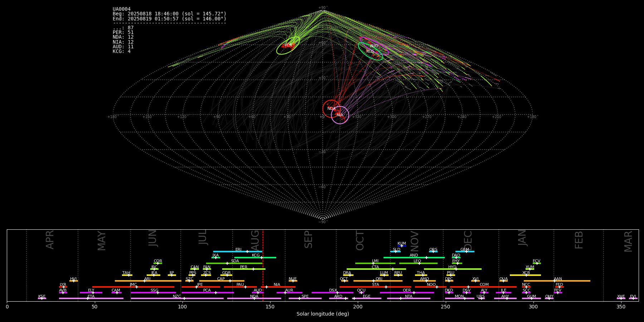Click the violet NIA radiant circle on sky map
This screenshot has width=644, height=322.
[340, 115]
